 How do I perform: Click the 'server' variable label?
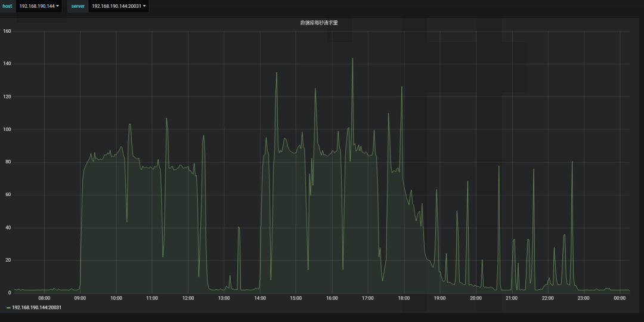tap(78, 6)
